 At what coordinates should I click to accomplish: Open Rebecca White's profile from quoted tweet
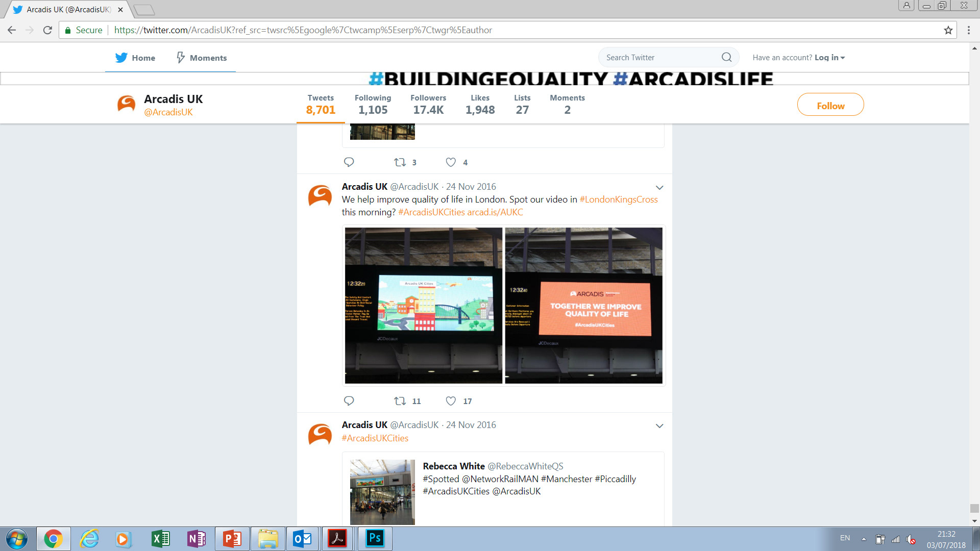click(454, 466)
